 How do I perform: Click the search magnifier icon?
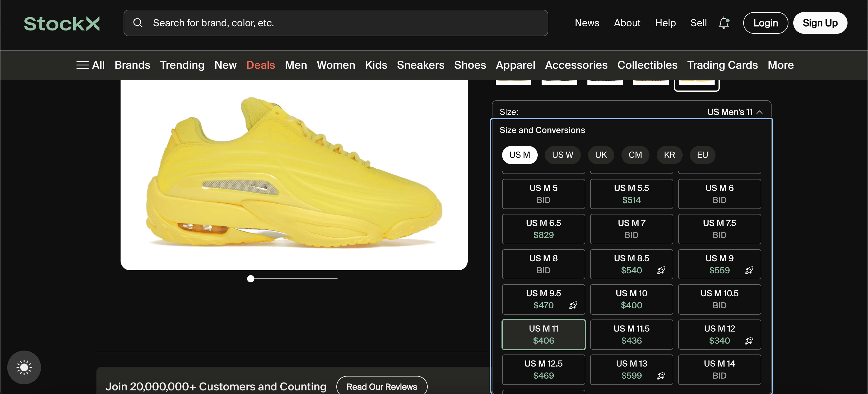click(x=138, y=23)
